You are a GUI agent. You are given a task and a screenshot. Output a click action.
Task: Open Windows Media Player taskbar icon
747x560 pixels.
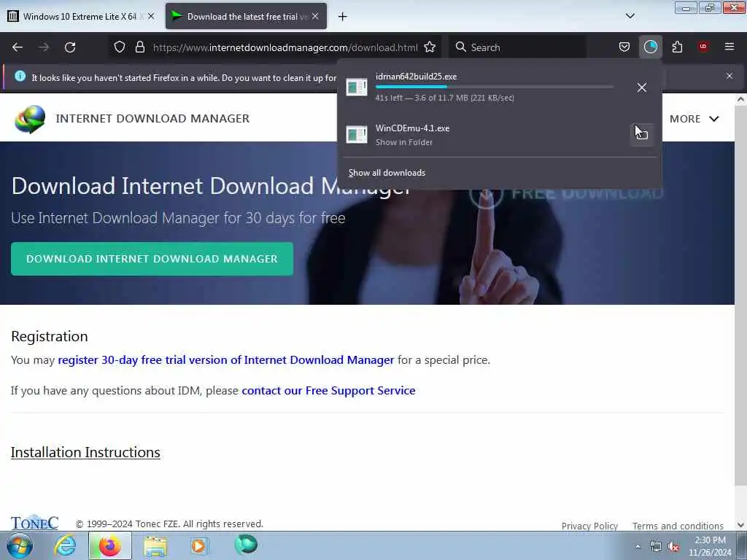click(x=199, y=545)
